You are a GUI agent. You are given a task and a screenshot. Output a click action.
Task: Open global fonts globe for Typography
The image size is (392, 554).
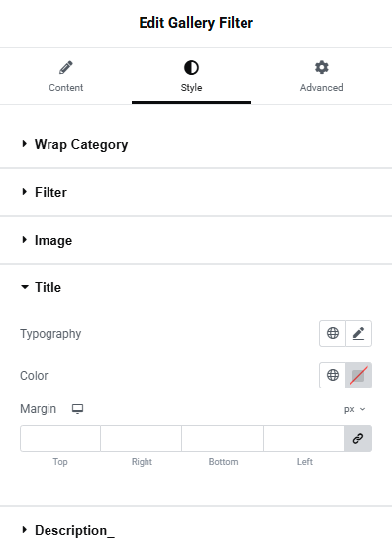tap(333, 333)
